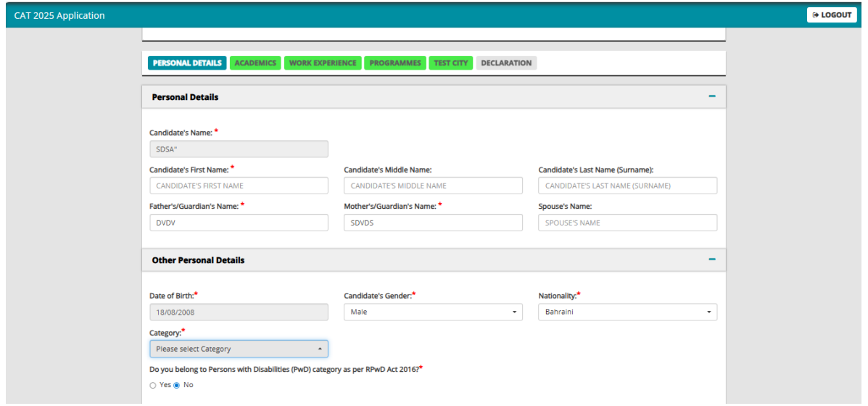Collapse Other Personal Details minus icon

point(712,260)
